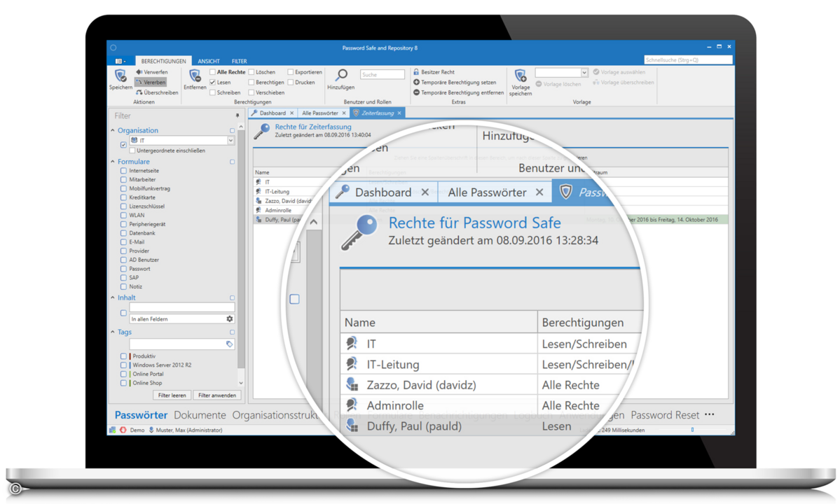This screenshot has height=504, width=840.
Task: Click the Besitzer Recht lock icon
Action: pos(416,71)
